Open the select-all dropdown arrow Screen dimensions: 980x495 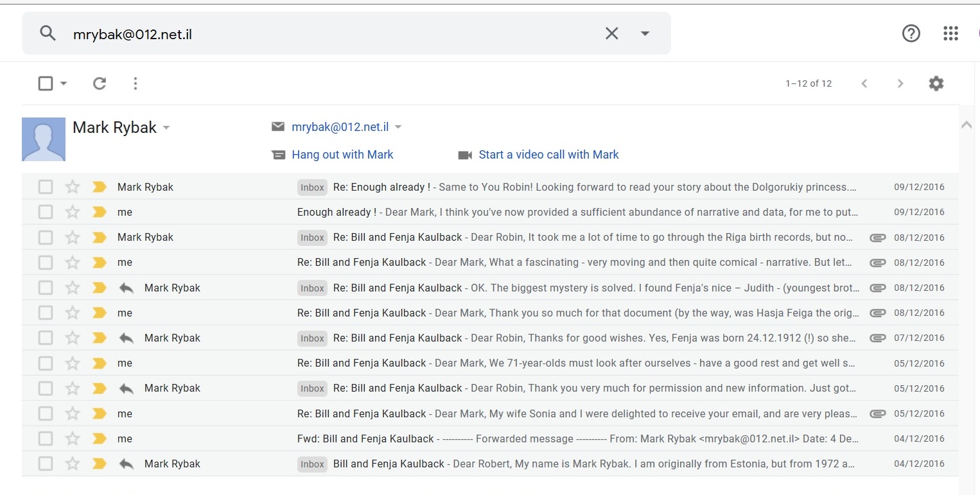click(x=64, y=83)
